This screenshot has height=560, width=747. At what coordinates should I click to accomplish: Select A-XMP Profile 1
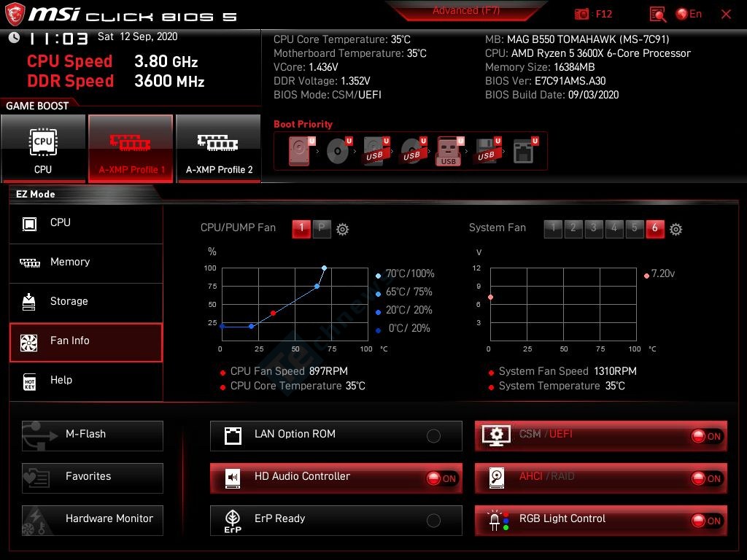coord(131,149)
